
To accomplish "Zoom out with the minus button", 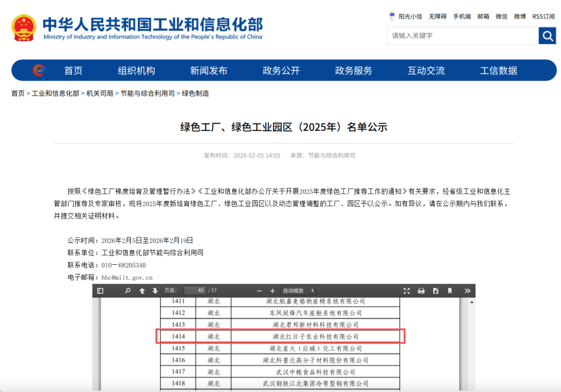I will pyautogui.click(x=260, y=291).
